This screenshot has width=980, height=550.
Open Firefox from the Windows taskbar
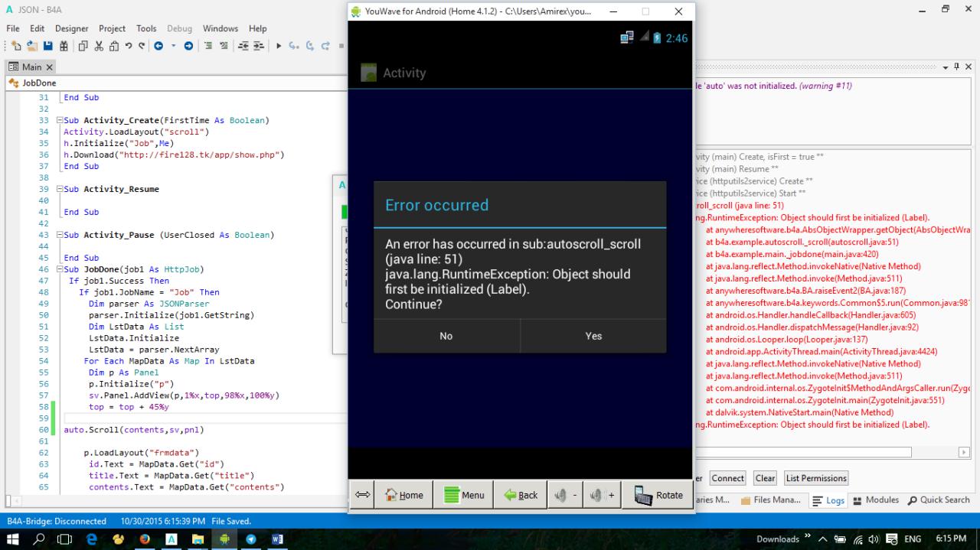[x=145, y=539]
